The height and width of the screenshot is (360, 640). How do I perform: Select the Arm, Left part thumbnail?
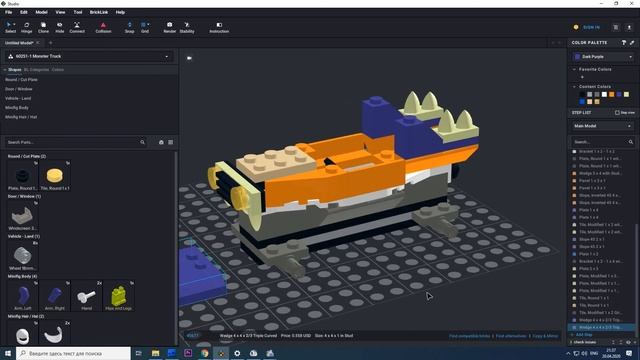(22, 296)
